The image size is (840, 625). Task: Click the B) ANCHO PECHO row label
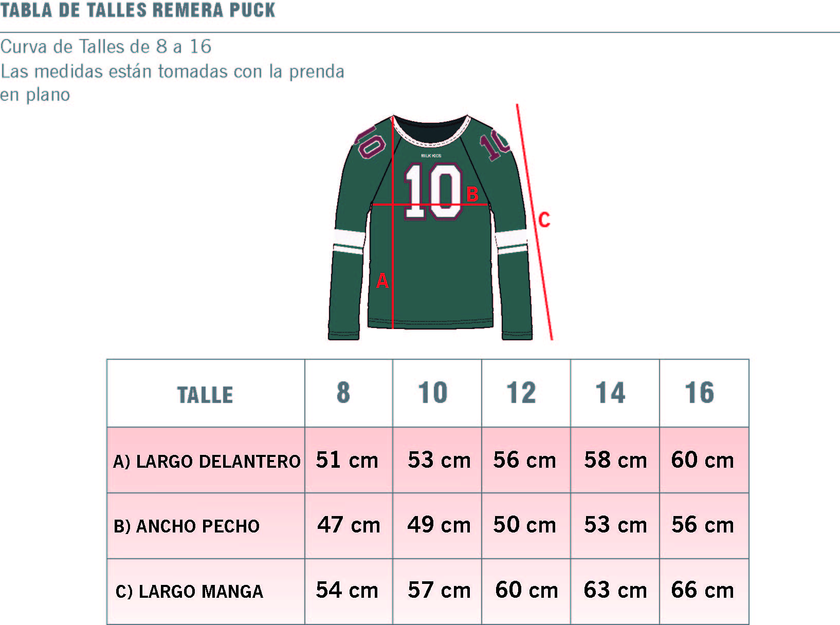click(x=187, y=526)
